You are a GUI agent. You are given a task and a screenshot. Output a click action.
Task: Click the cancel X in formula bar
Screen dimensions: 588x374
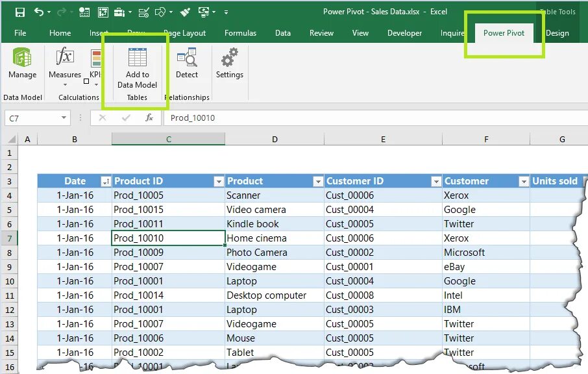[103, 118]
